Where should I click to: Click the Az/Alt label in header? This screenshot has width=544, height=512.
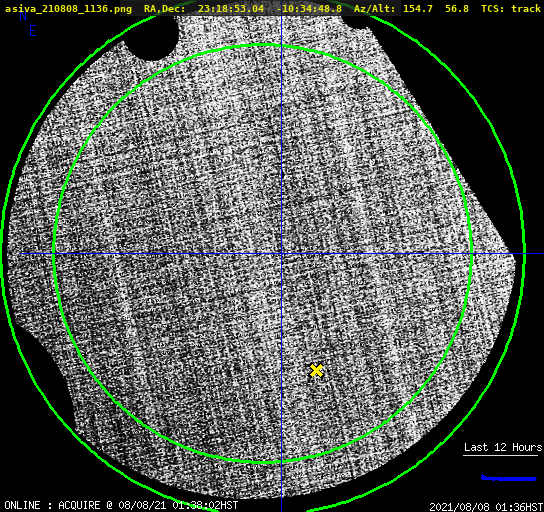[374, 9]
